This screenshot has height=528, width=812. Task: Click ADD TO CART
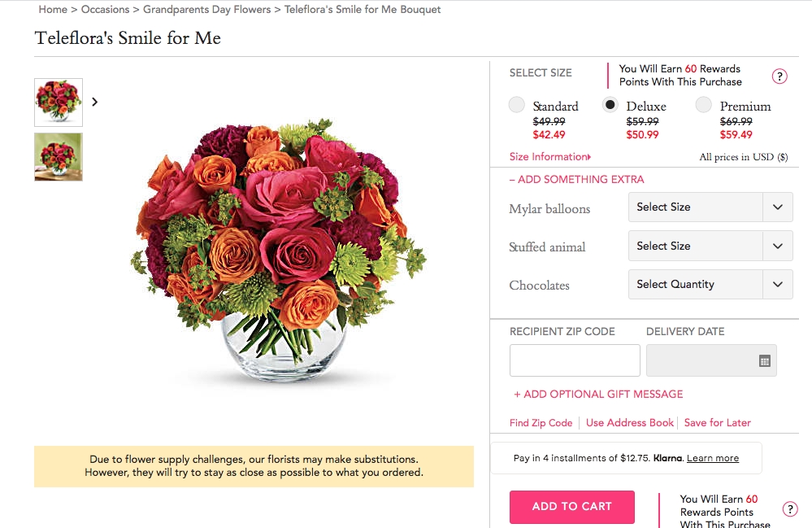pyautogui.click(x=571, y=506)
